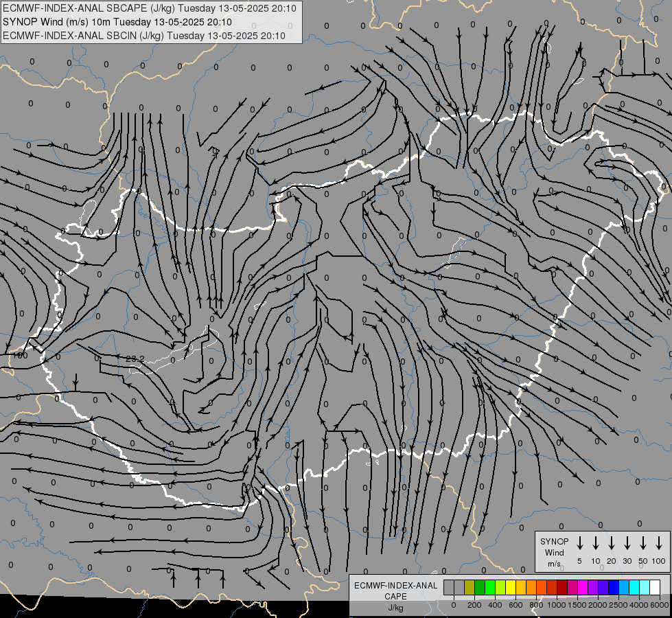
Task: Select the white CAPE swatch
Action: click(655, 587)
